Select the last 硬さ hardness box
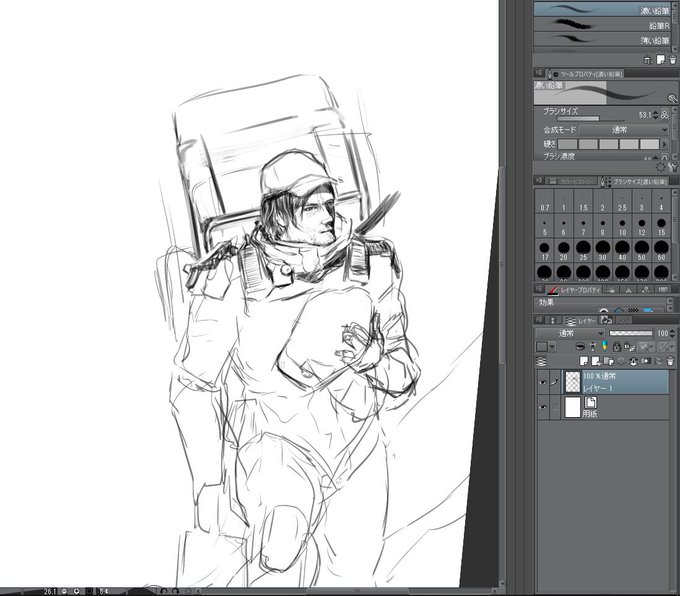 [650, 144]
